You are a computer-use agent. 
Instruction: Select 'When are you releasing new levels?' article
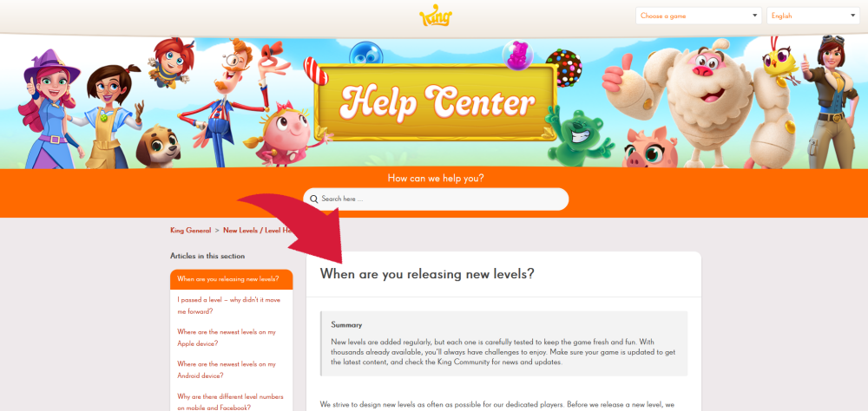click(x=232, y=279)
